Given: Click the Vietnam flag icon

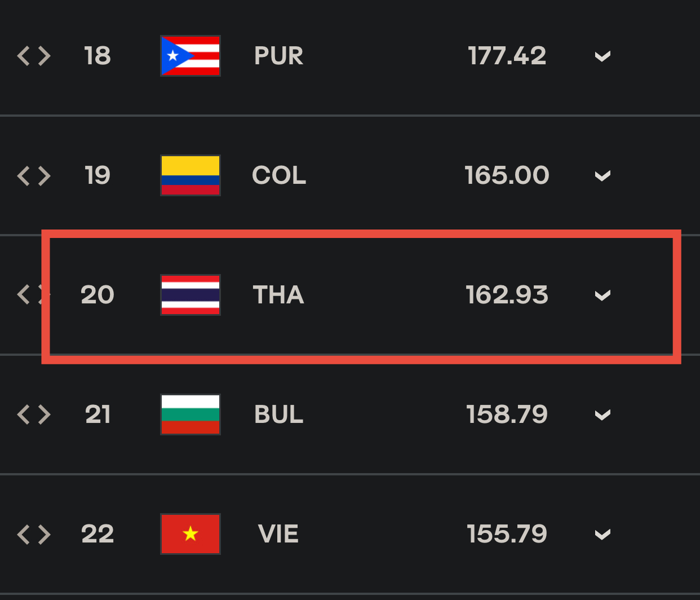Looking at the screenshot, I should (x=190, y=534).
